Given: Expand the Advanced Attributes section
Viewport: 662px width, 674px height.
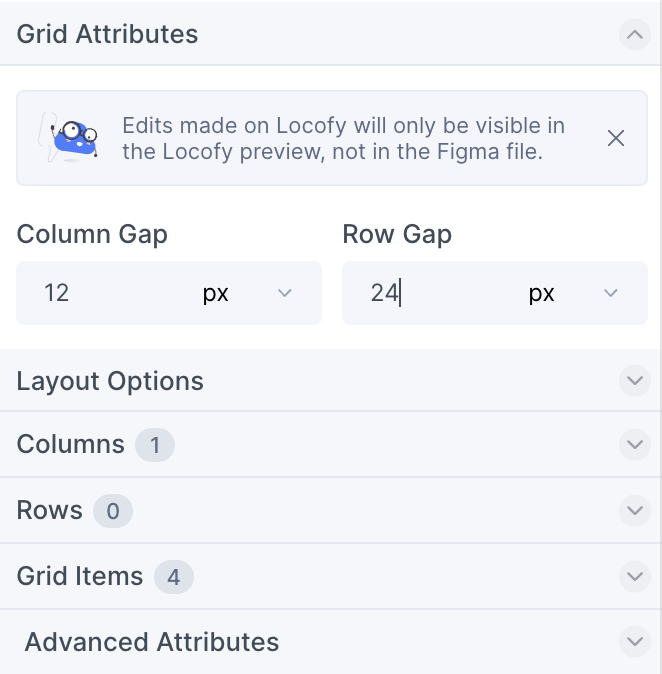Looking at the screenshot, I should [634, 642].
